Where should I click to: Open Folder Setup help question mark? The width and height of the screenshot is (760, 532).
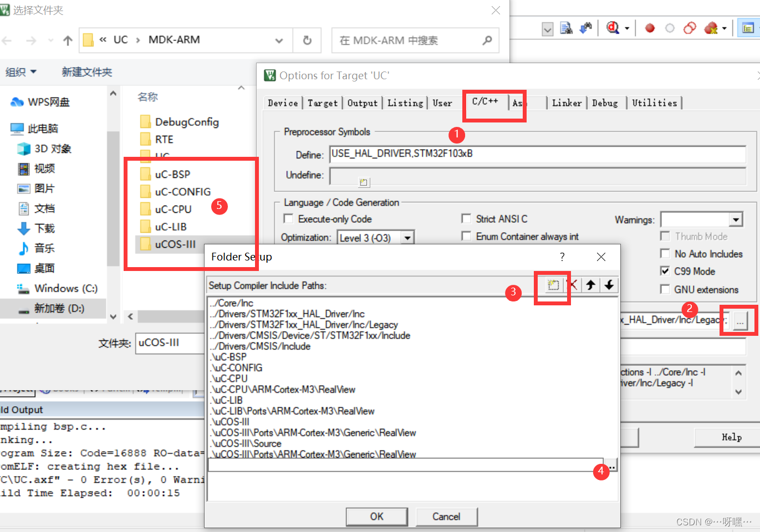(x=562, y=257)
